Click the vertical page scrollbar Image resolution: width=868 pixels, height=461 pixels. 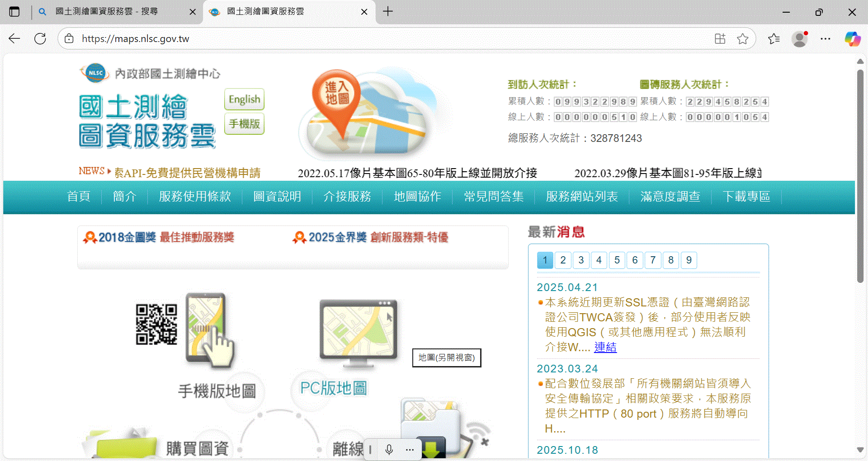point(860,176)
